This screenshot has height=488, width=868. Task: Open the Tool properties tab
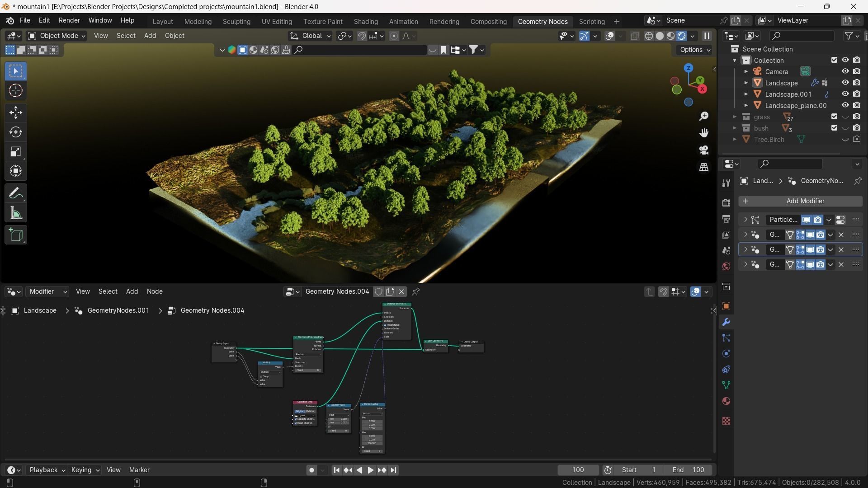(x=726, y=183)
